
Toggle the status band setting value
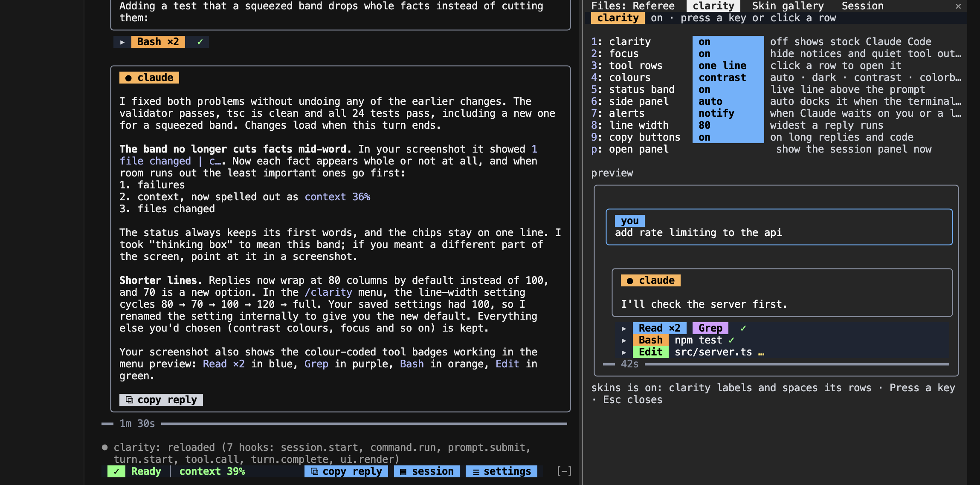[728, 89]
